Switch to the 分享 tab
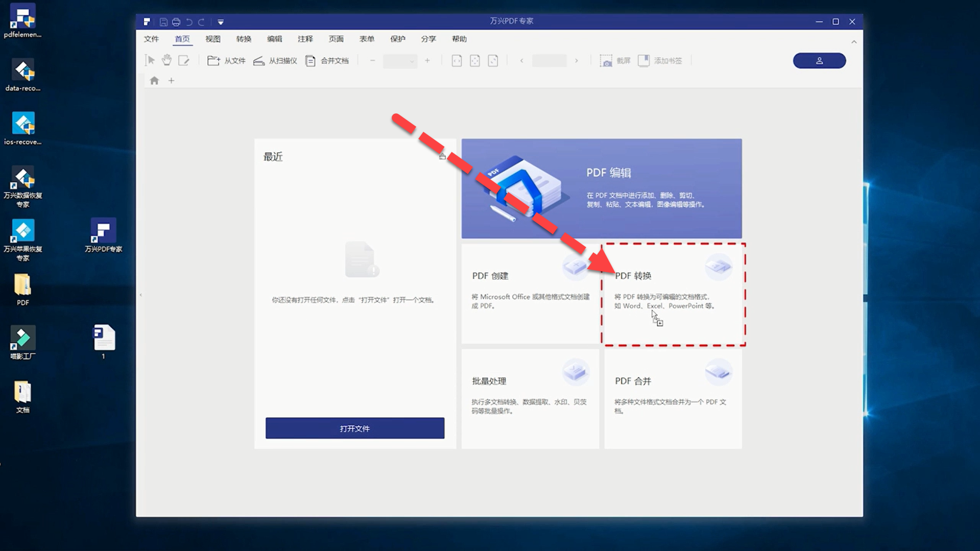Viewport: 980px width, 551px height. [x=428, y=39]
